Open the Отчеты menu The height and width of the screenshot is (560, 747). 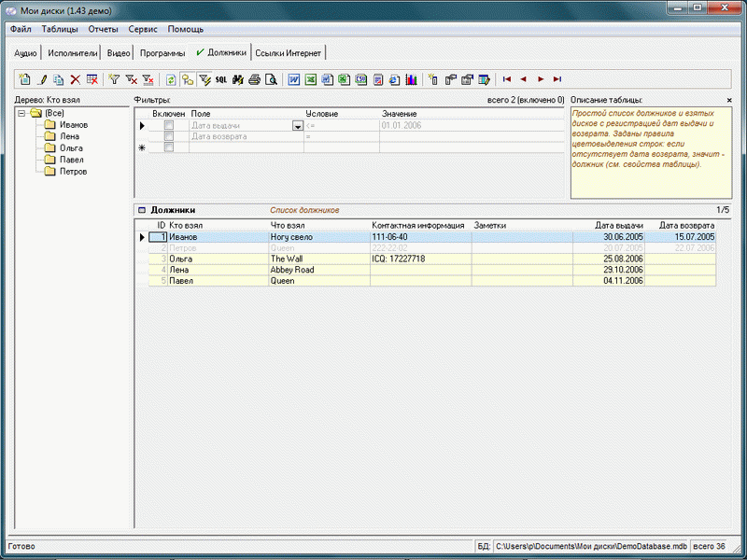point(103,29)
